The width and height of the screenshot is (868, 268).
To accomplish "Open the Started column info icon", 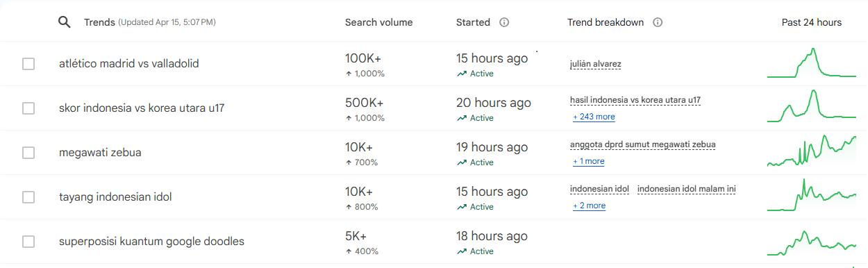I will tap(504, 22).
